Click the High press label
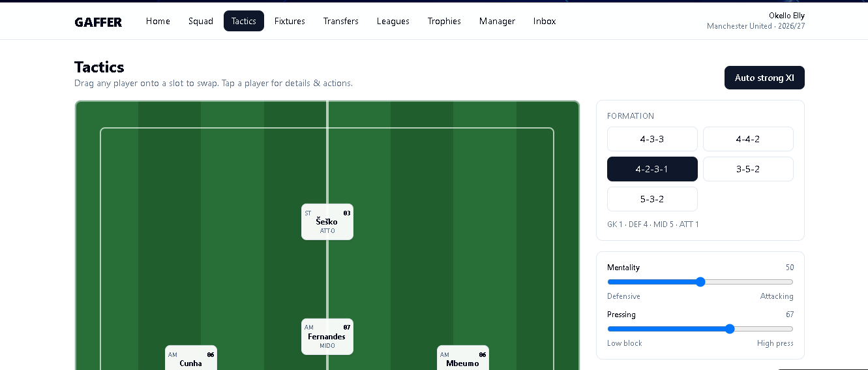 775,343
